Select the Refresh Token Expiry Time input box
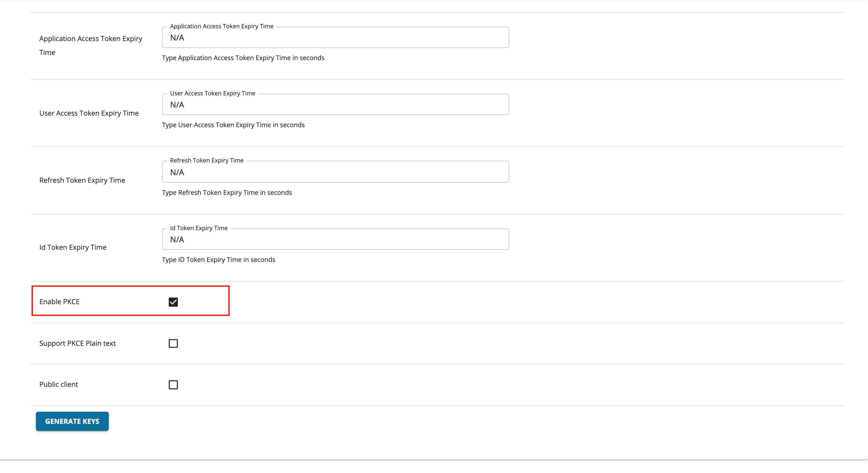Screen dimensions: 868x473 (x=335, y=172)
